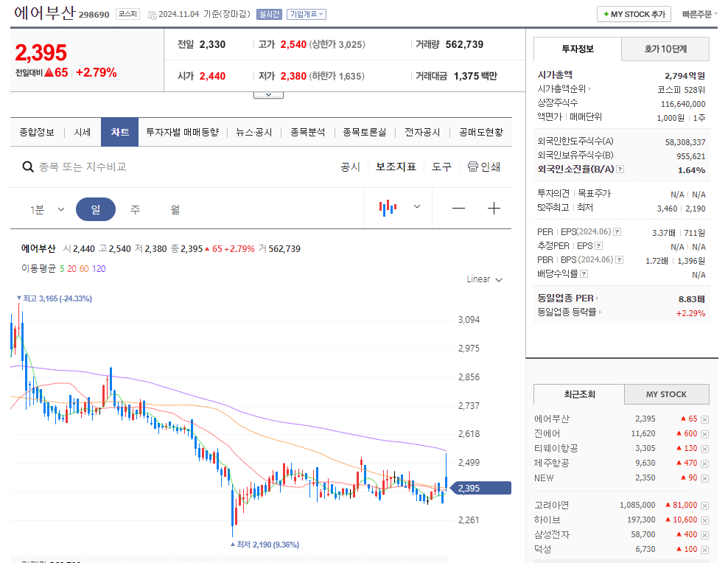Click the print icon beside 인쇄
The width and height of the screenshot is (728, 563).
(472, 167)
